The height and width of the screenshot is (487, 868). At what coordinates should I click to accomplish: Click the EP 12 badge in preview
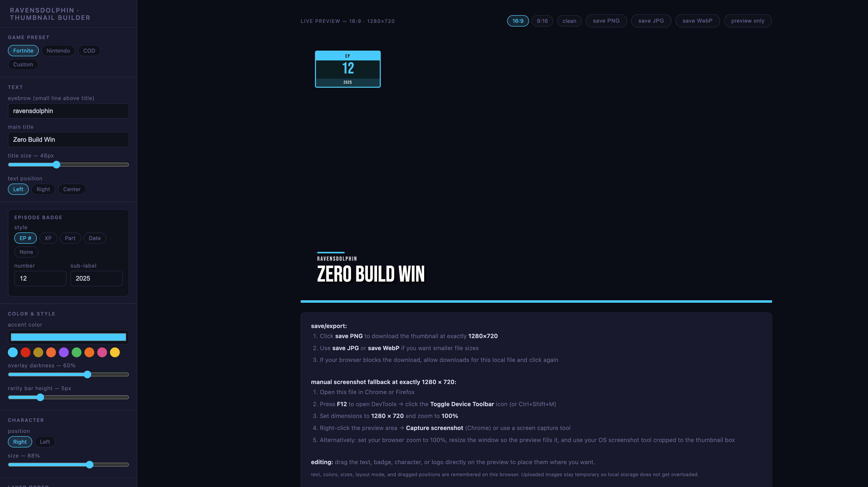[x=347, y=69]
